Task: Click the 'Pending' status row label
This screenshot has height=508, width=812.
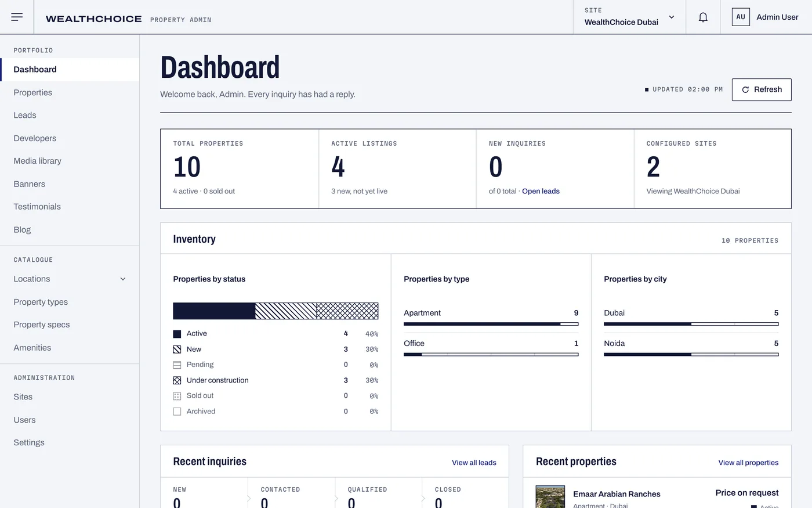Action: pyautogui.click(x=200, y=365)
